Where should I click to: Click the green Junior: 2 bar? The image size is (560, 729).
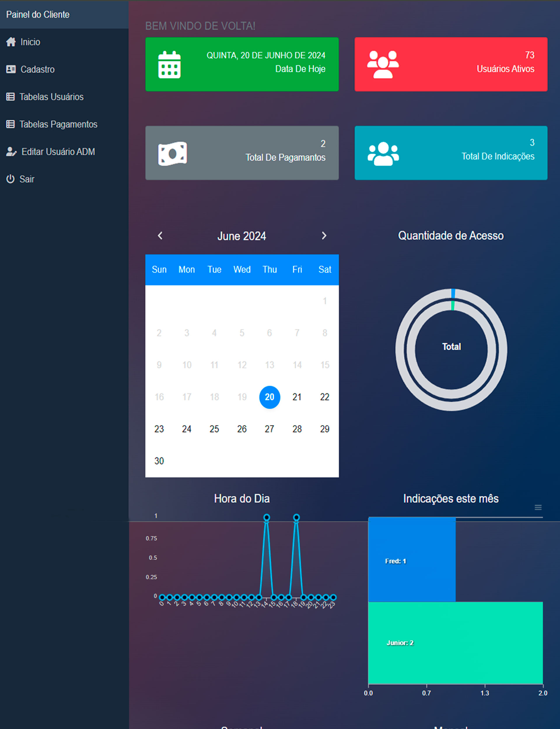455,642
